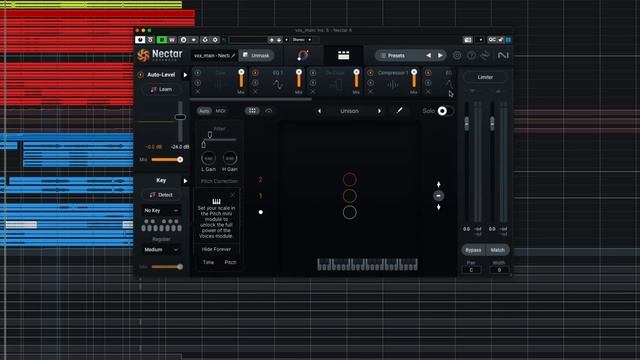
Task: Select the Time tab
Action: (208, 262)
